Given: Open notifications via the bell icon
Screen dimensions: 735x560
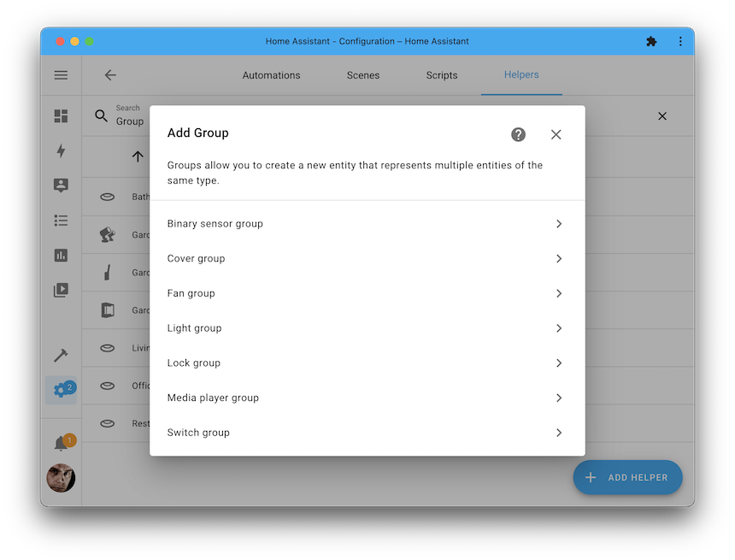Looking at the screenshot, I should click(x=61, y=442).
